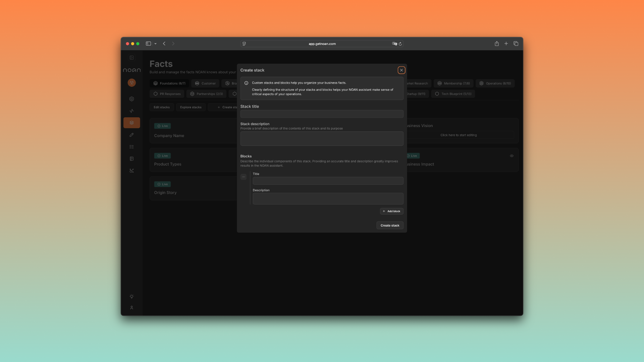This screenshot has width=644, height=362.
Task: Click the notebook sidebar icon
Action: (131, 159)
